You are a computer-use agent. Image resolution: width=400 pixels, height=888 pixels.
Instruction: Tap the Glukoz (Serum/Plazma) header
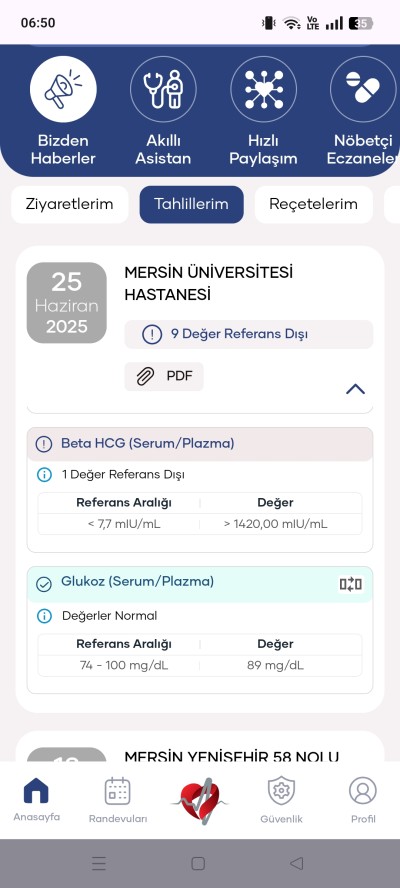(x=200, y=584)
